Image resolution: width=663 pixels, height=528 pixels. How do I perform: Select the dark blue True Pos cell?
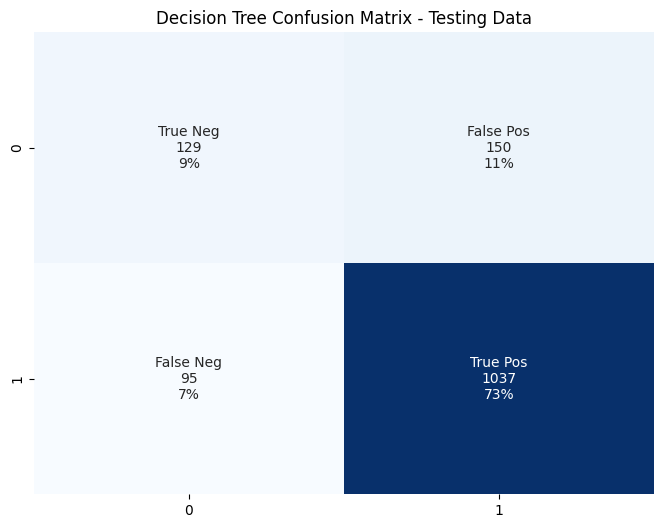(499, 378)
